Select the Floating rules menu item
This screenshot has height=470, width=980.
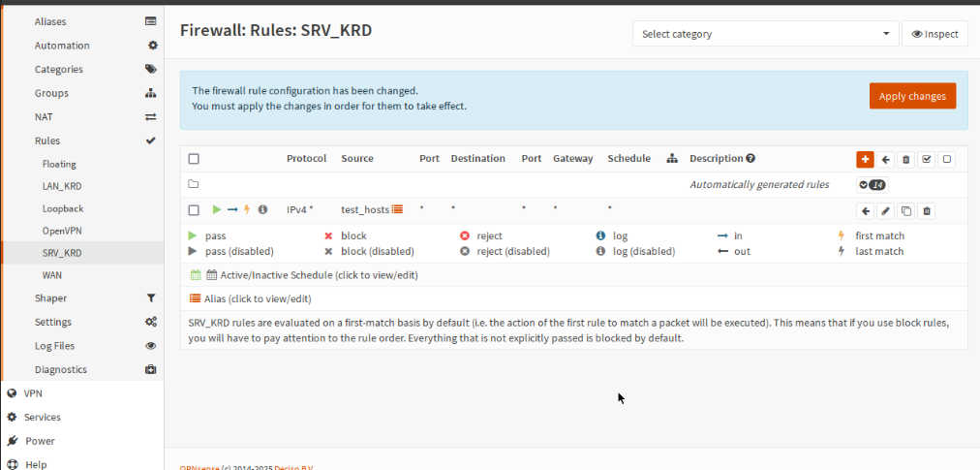pos(59,164)
